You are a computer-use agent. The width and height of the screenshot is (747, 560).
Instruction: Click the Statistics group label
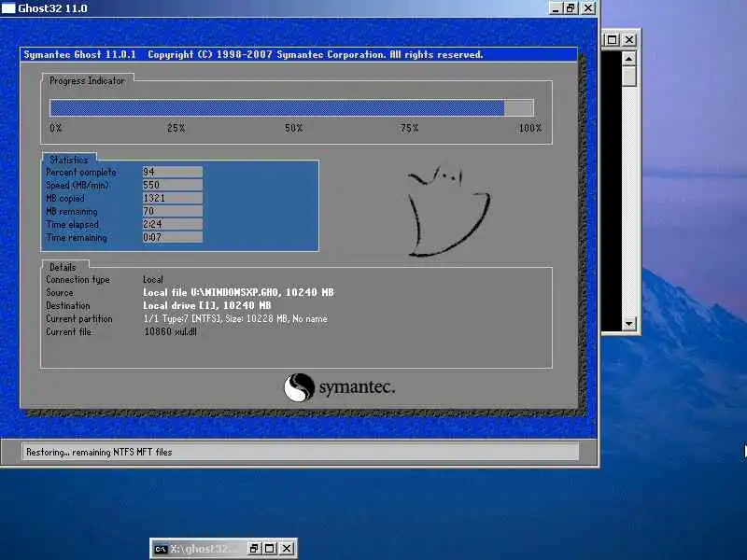[69, 160]
